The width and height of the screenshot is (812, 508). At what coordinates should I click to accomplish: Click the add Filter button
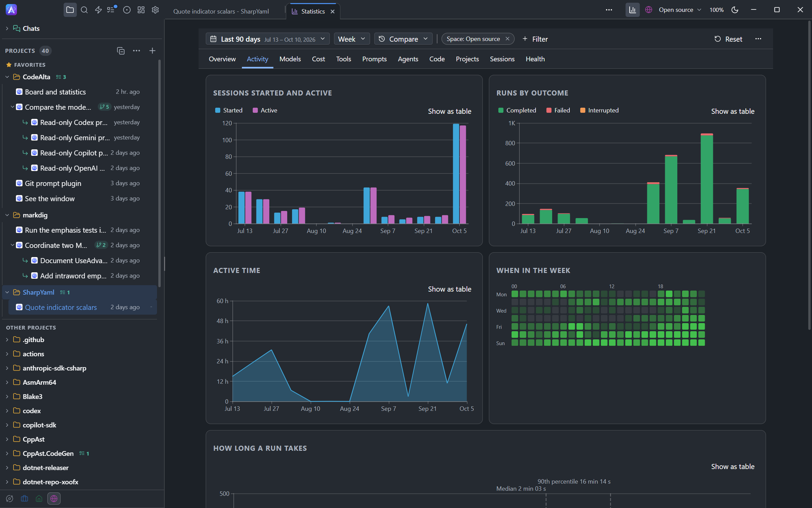535,39
